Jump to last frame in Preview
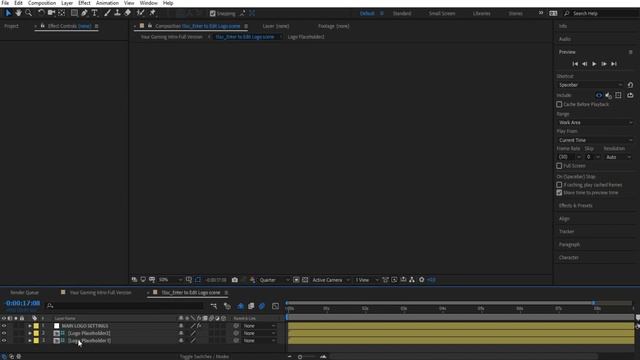This screenshot has width=640, height=360. tap(614, 64)
